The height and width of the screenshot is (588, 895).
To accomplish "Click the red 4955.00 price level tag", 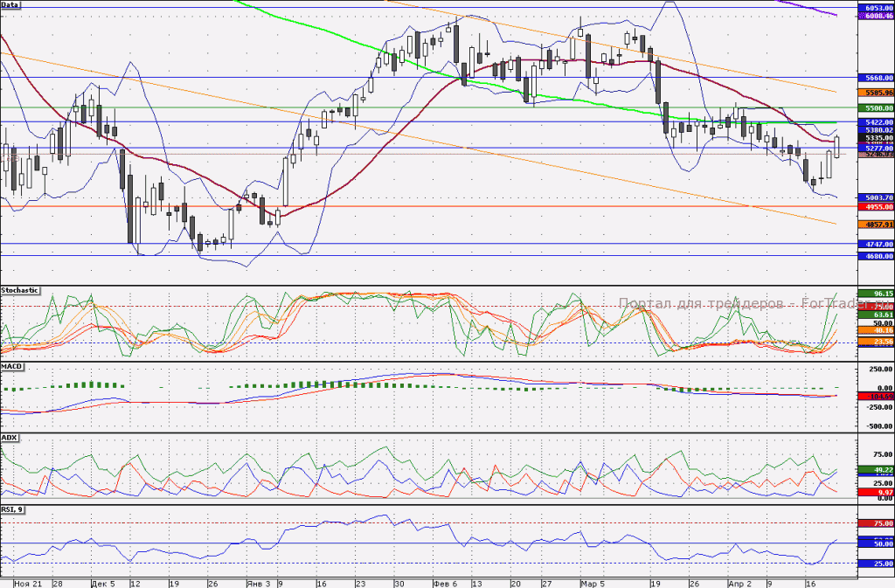I will click(876, 207).
